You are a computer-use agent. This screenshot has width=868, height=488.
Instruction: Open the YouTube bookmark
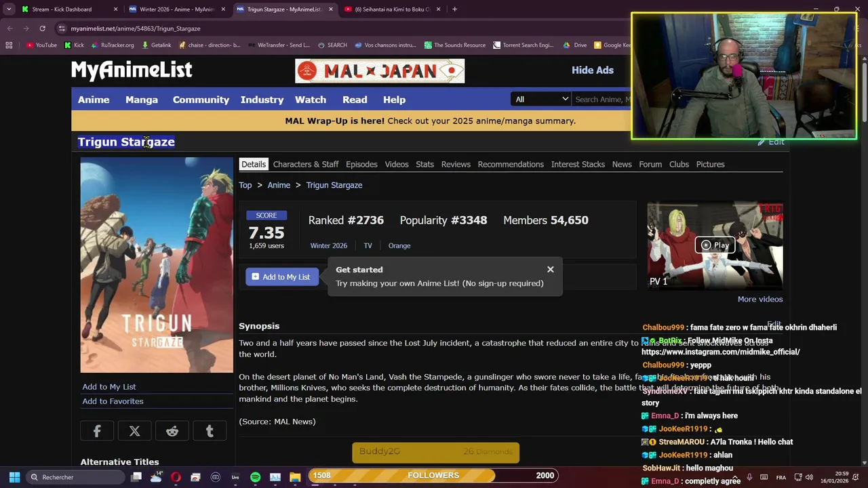coord(41,45)
